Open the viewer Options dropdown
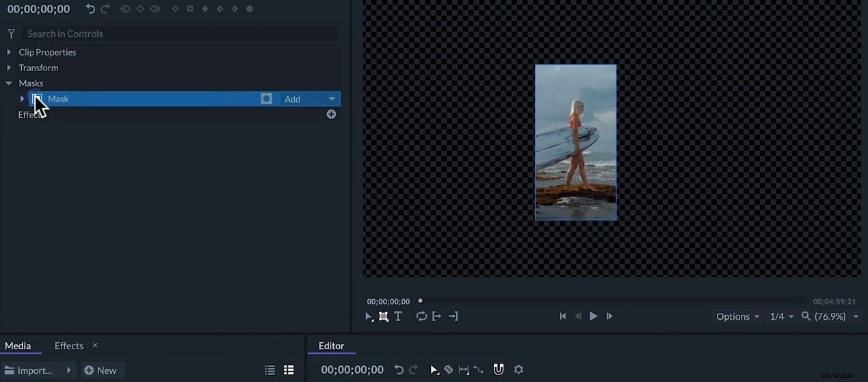Screen dimensions: 868x382 click(737, 316)
